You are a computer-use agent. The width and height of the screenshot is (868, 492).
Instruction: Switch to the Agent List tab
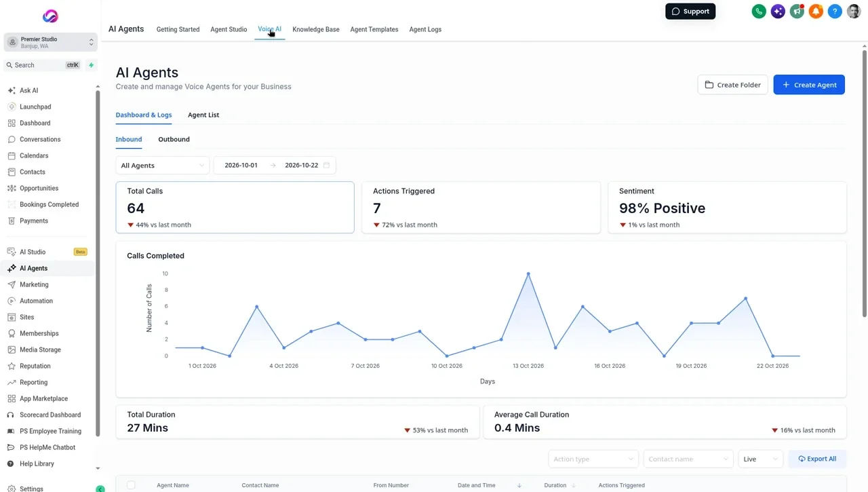(x=203, y=115)
